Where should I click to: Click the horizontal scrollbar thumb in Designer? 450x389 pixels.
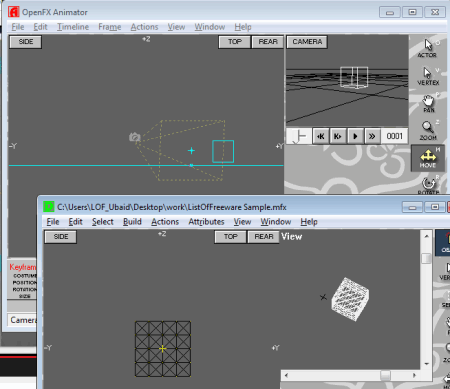[x=385, y=375]
